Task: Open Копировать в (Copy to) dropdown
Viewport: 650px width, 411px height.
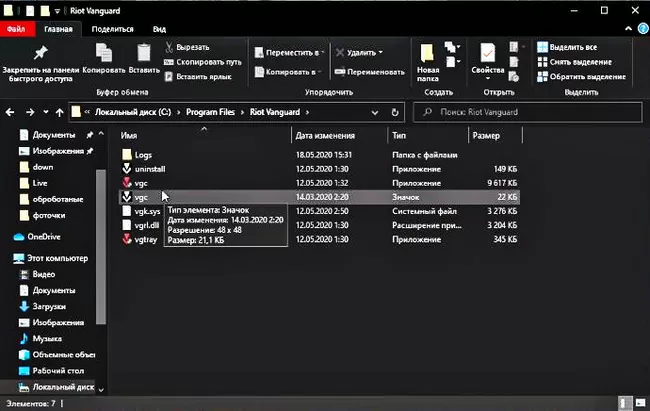Action: [x=289, y=72]
